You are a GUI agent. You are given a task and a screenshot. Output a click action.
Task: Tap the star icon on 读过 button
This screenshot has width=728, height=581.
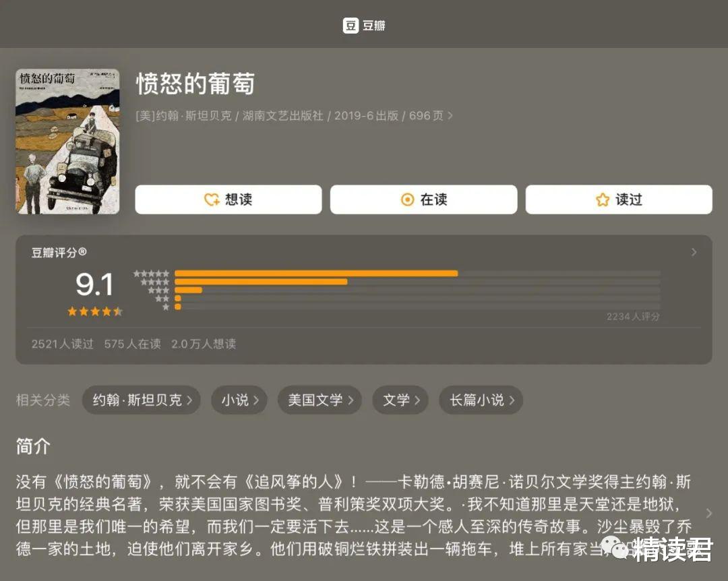[x=603, y=200]
